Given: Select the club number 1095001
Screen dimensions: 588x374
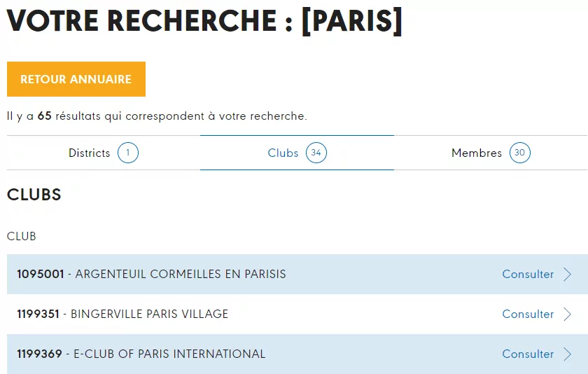Looking at the screenshot, I should (41, 275).
